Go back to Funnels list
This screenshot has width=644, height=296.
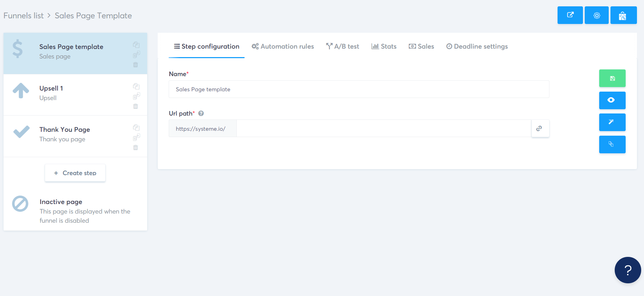coord(24,16)
